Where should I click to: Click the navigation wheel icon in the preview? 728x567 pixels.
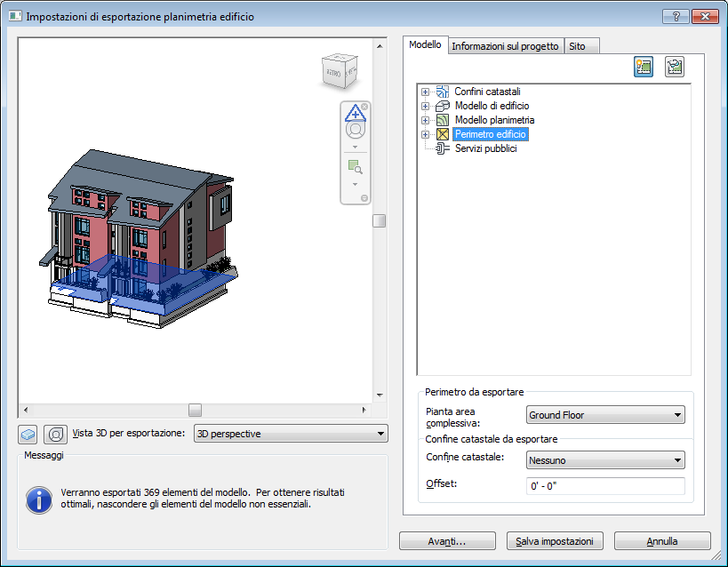tap(356, 130)
